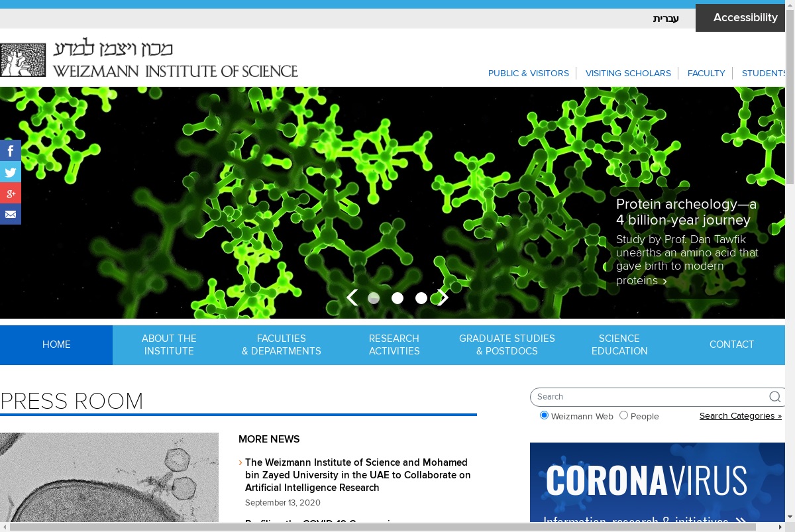
Task: Share the page on Twitter
Action: point(11,172)
